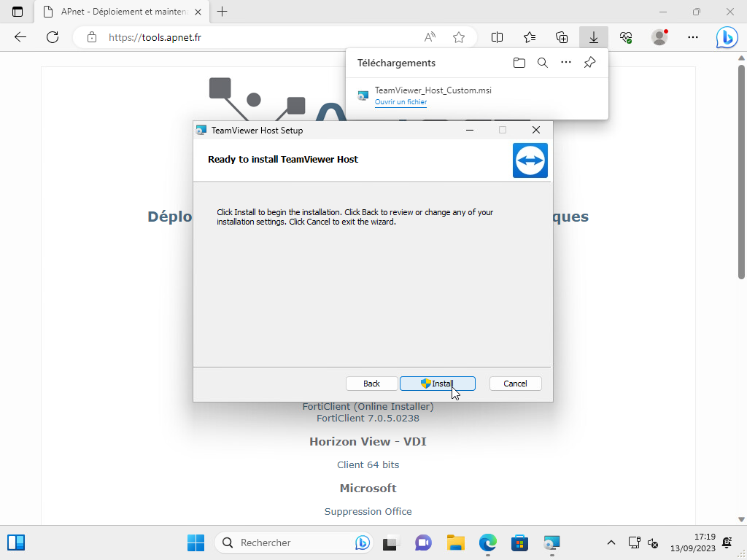The image size is (747, 560).
Task: Open the network status tray icon
Action: click(x=634, y=542)
